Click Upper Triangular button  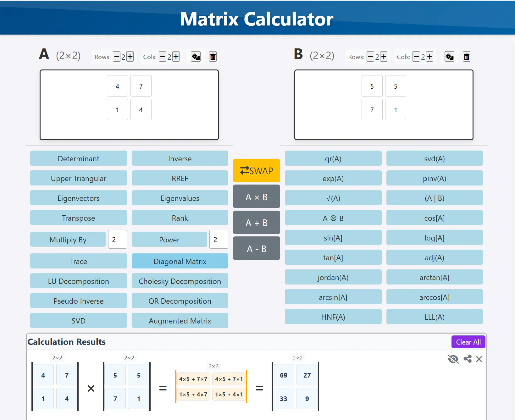[x=79, y=178]
